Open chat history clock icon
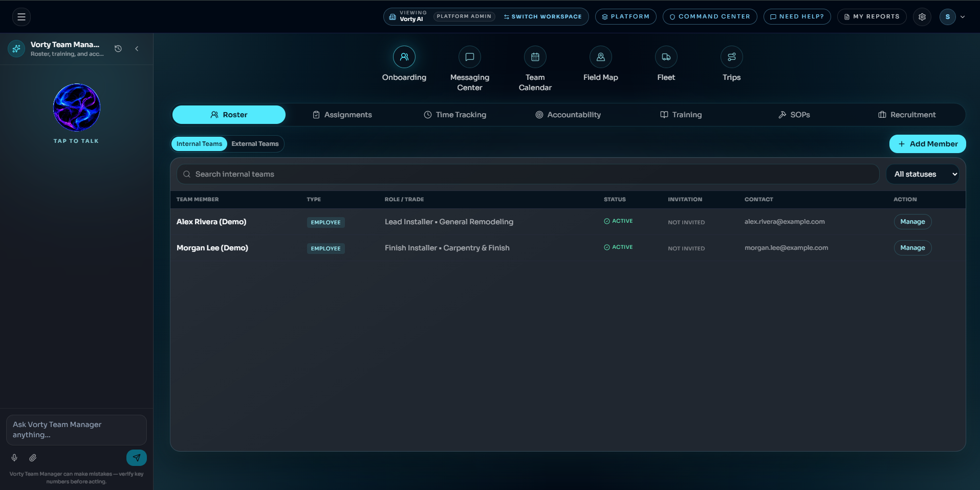This screenshot has width=980, height=490. point(118,49)
